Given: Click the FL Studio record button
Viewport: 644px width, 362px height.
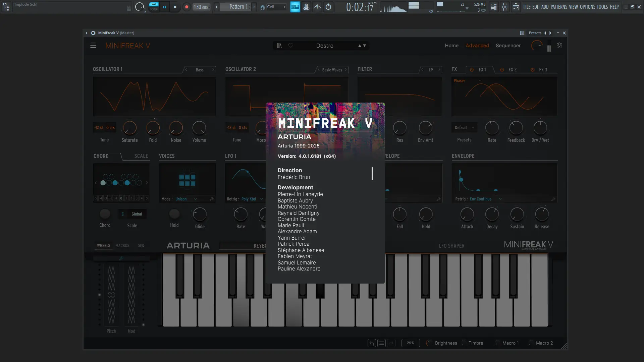Looking at the screenshot, I should pos(187,7).
